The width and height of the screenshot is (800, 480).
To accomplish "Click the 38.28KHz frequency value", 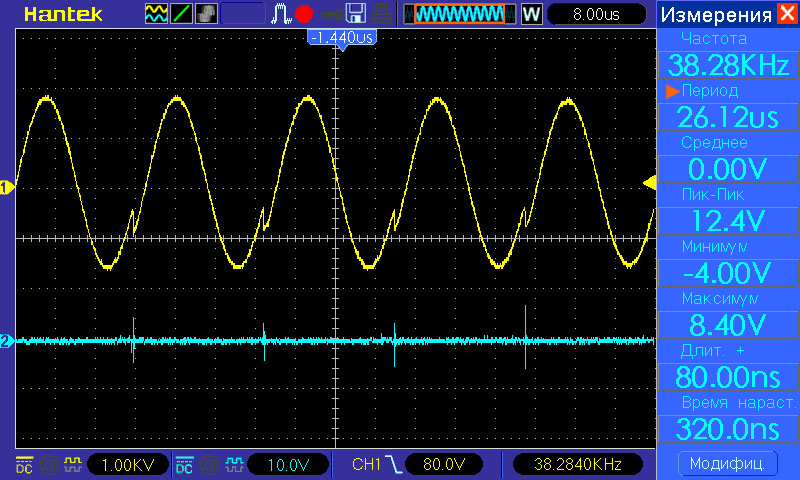I will (x=728, y=65).
